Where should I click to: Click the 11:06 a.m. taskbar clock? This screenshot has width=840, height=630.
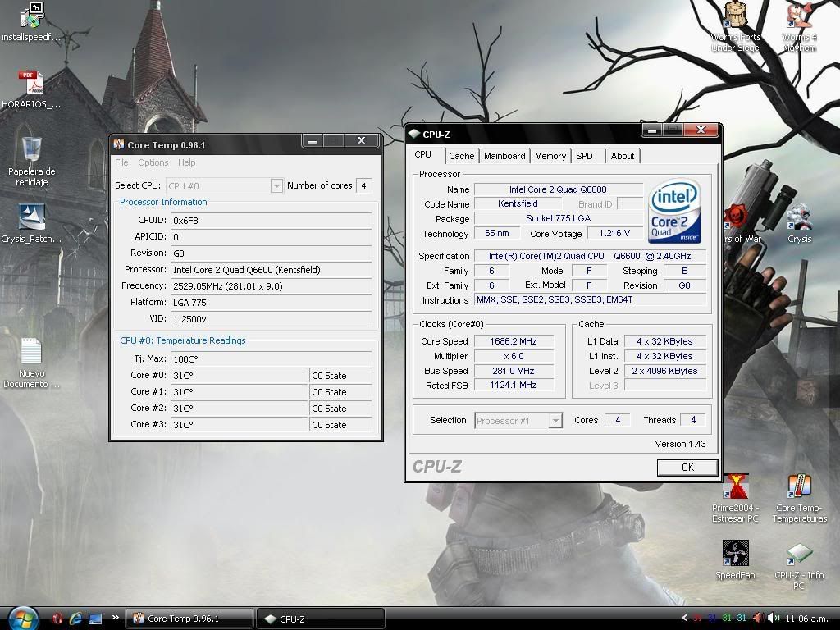tap(806, 619)
